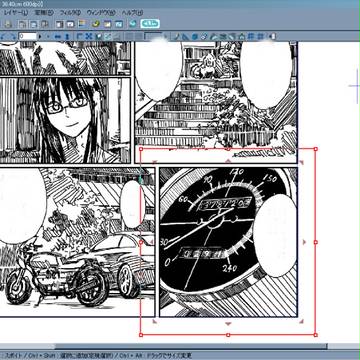Toggle the second blue grid icon in the second toolbar

261,36
